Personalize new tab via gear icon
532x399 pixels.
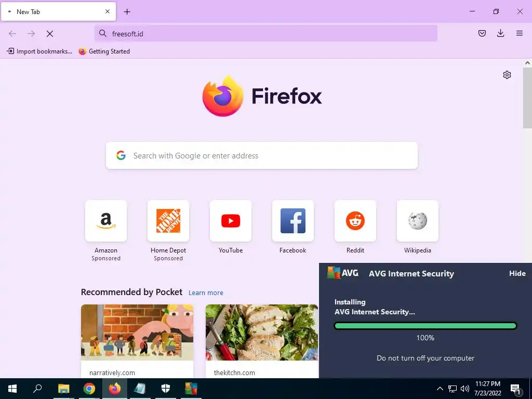[507, 75]
